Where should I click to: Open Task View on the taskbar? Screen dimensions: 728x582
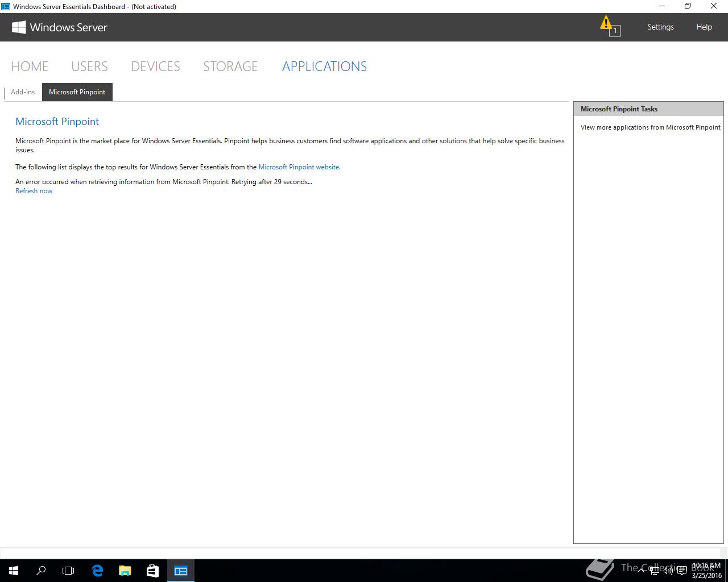pyautogui.click(x=68, y=571)
